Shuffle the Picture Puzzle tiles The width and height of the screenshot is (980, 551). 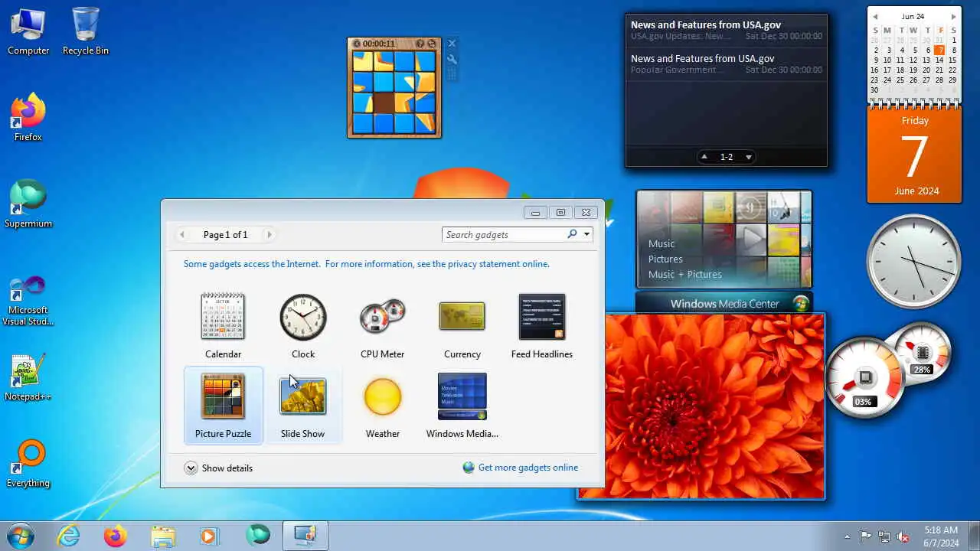click(432, 44)
